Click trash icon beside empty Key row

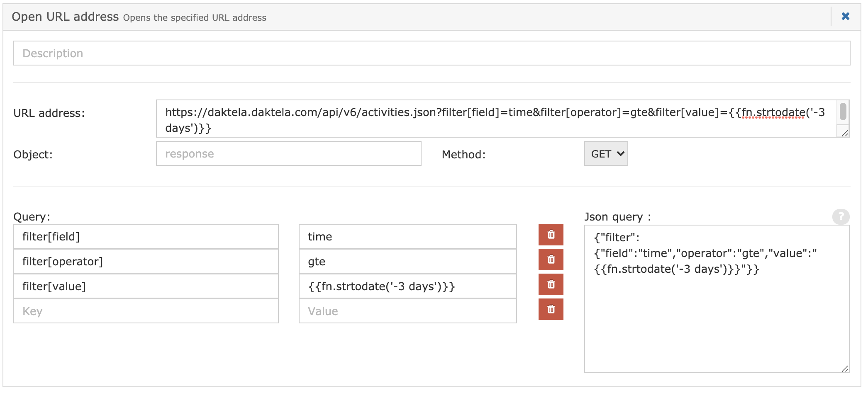coord(551,309)
